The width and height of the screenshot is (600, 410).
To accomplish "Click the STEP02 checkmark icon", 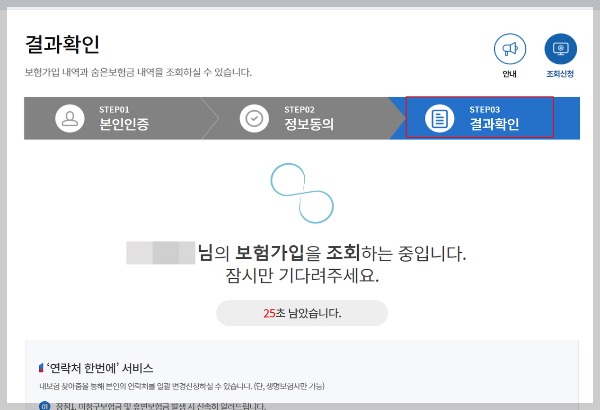I will point(254,118).
